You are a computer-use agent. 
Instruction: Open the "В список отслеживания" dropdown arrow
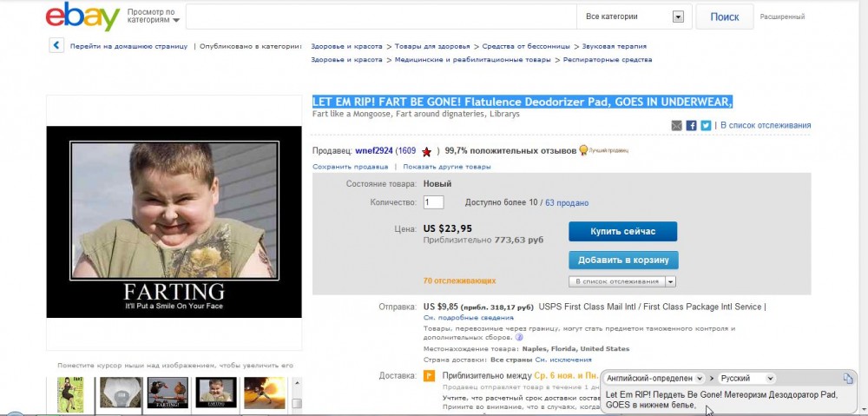pos(670,281)
